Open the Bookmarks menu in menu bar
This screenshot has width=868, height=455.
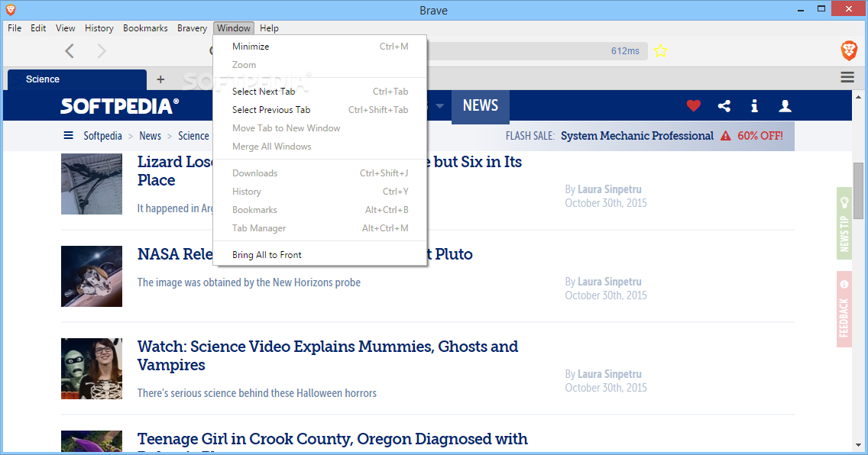point(145,28)
